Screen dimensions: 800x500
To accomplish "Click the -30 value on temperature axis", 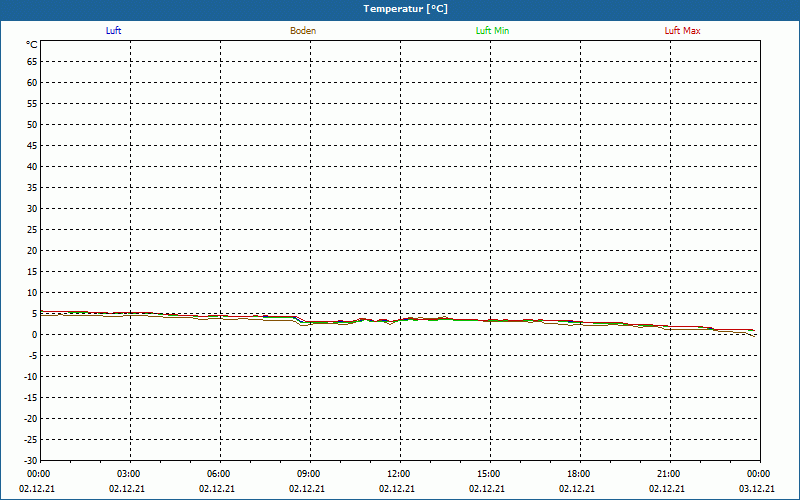I will click(31, 461).
